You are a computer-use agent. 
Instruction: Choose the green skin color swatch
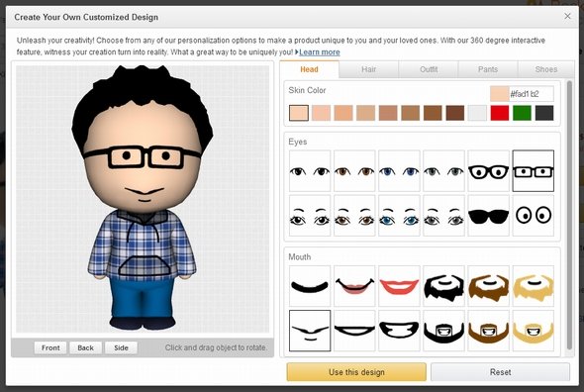pos(522,113)
